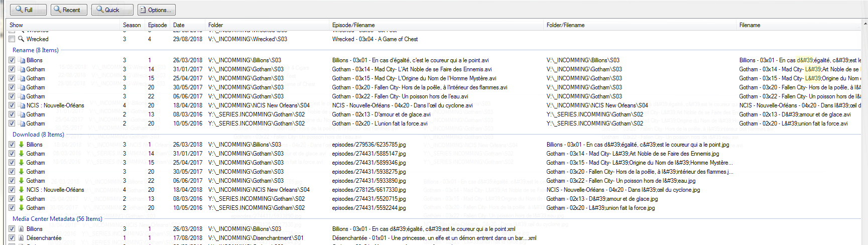This screenshot has width=868, height=245.
Task: Uncheck NCIS 6617330.jpg download checkbox
Action: point(12,190)
